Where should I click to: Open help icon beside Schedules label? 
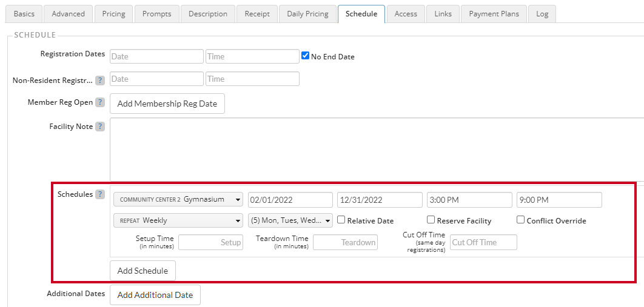tap(100, 194)
